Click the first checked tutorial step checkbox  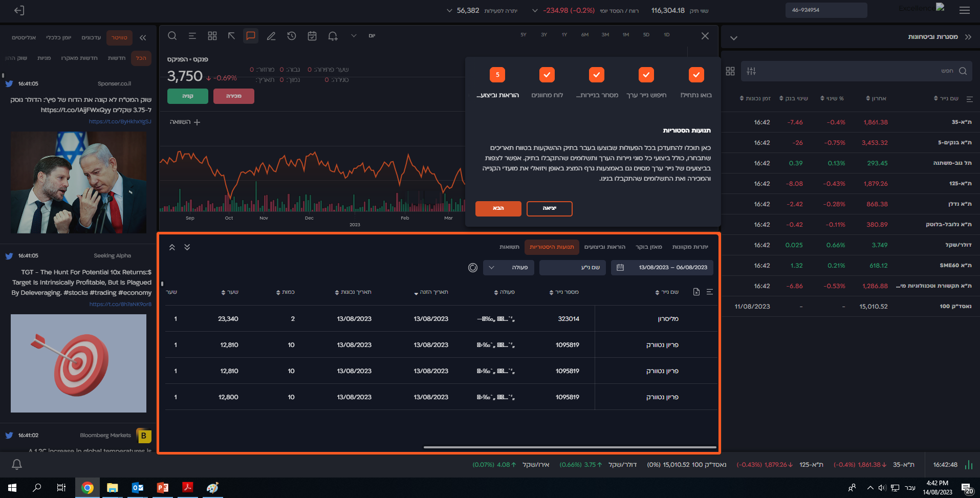(x=696, y=75)
